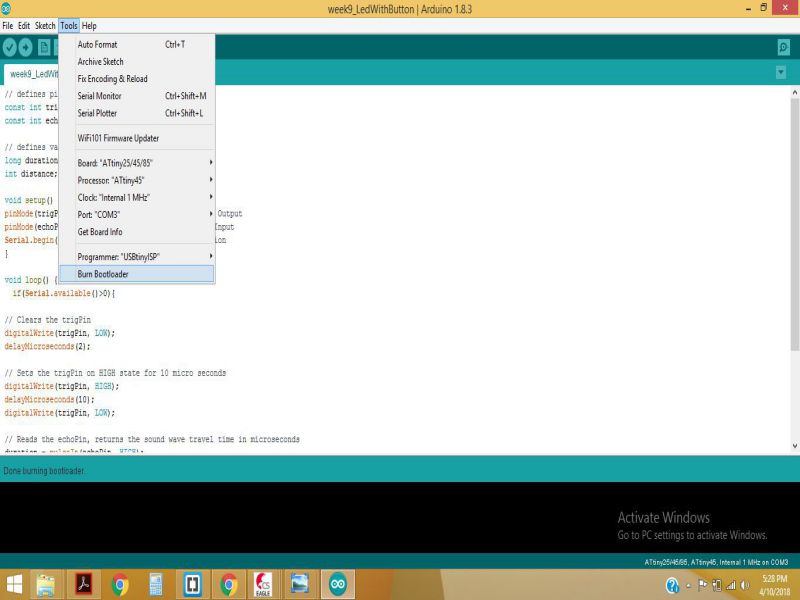This screenshot has width=800, height=600.
Task: Click the New sketch icon
Action: click(44, 47)
